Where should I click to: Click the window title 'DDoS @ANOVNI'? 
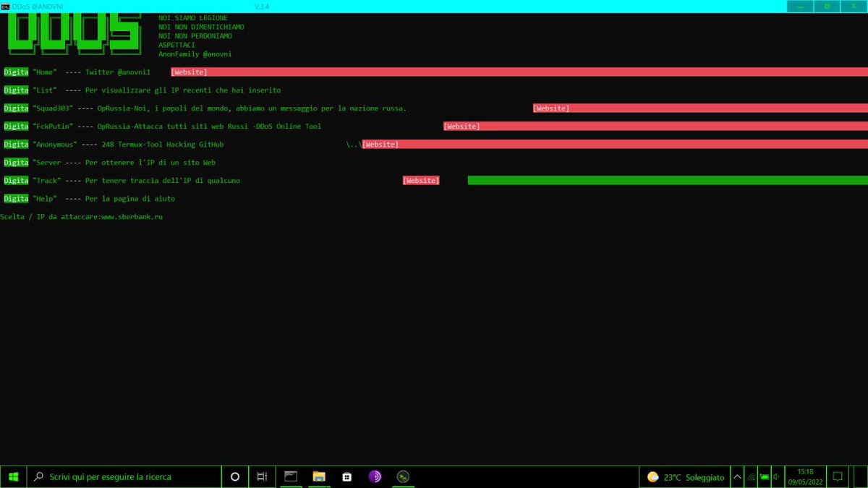click(x=38, y=7)
